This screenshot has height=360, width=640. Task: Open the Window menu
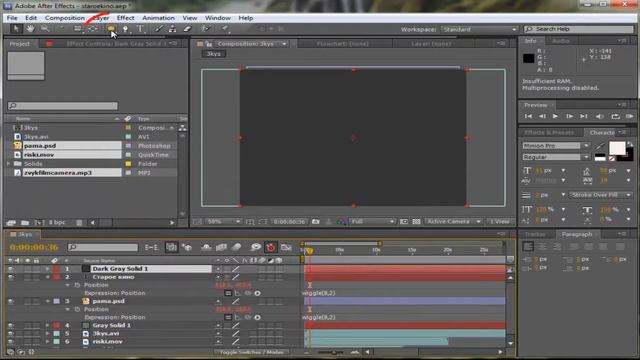[218, 18]
